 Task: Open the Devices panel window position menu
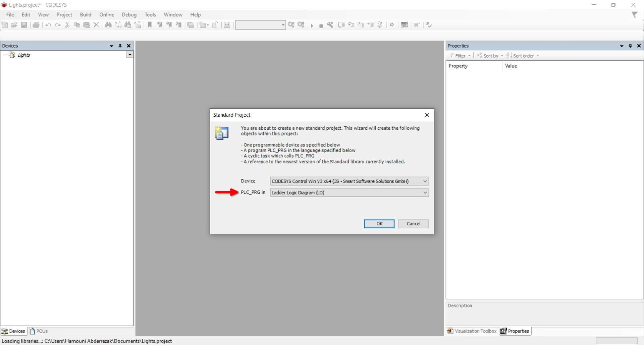[111, 46]
